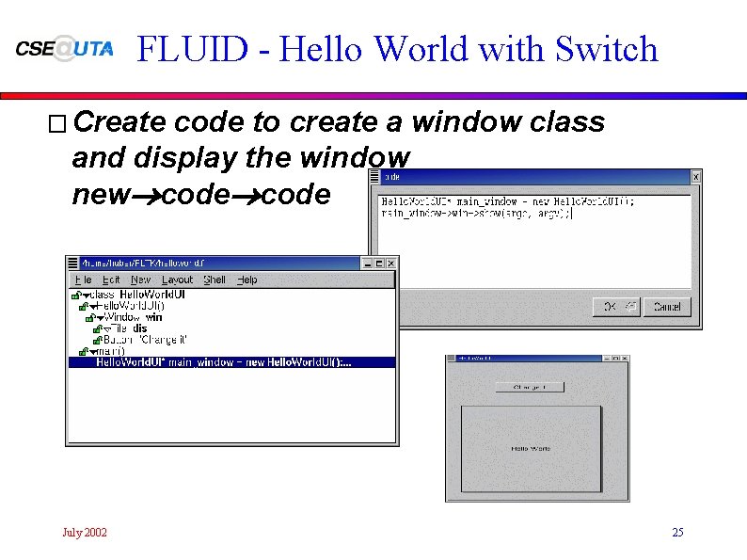The width and height of the screenshot is (747, 560).
Task: Click inside the code text editor
Action: (534, 242)
